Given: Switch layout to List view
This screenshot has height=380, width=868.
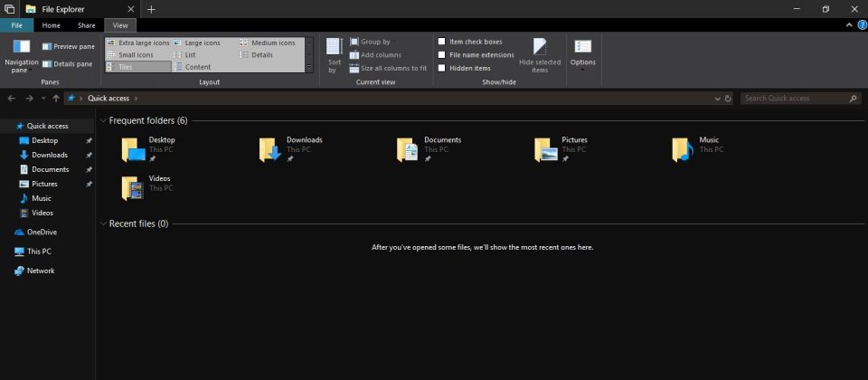Looking at the screenshot, I should click(x=184, y=55).
